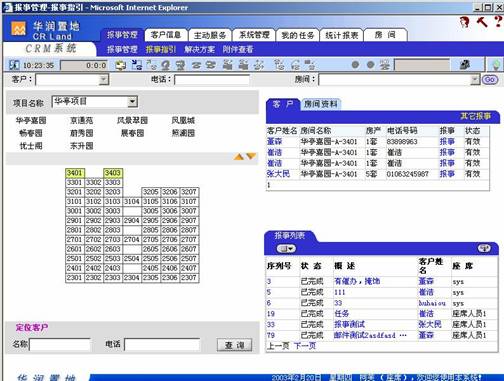Click the red hammer icon in header
The height and width of the screenshot is (381, 504).
coord(482,22)
